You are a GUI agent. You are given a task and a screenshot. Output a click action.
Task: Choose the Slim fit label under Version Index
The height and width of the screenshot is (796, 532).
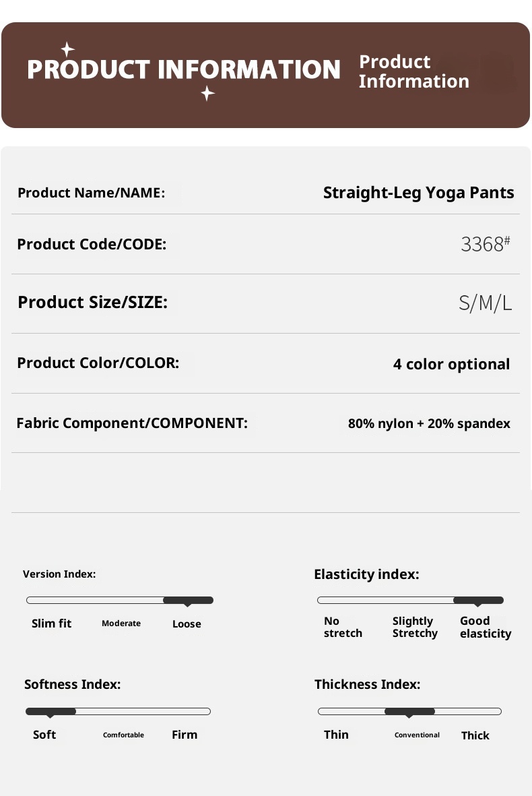[x=51, y=623]
